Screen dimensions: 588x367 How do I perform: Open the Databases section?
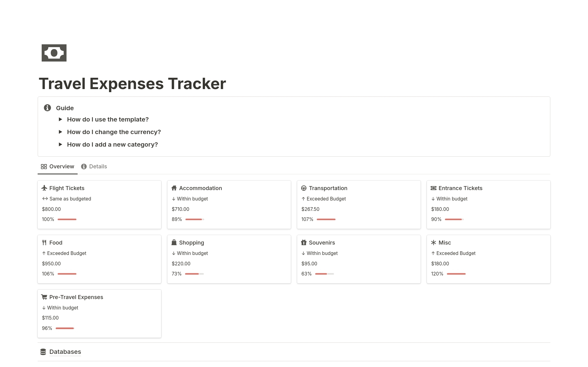point(65,352)
